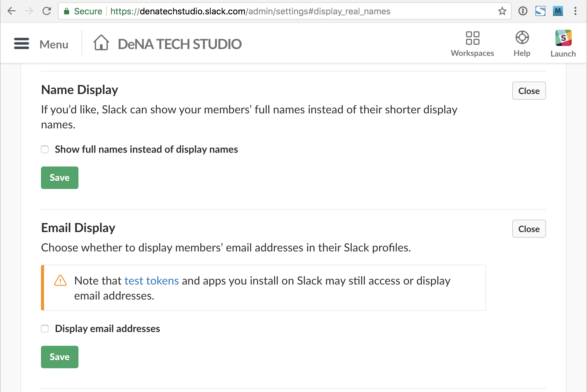Click the browser forward arrow
This screenshot has width=587, height=392.
[x=29, y=11]
